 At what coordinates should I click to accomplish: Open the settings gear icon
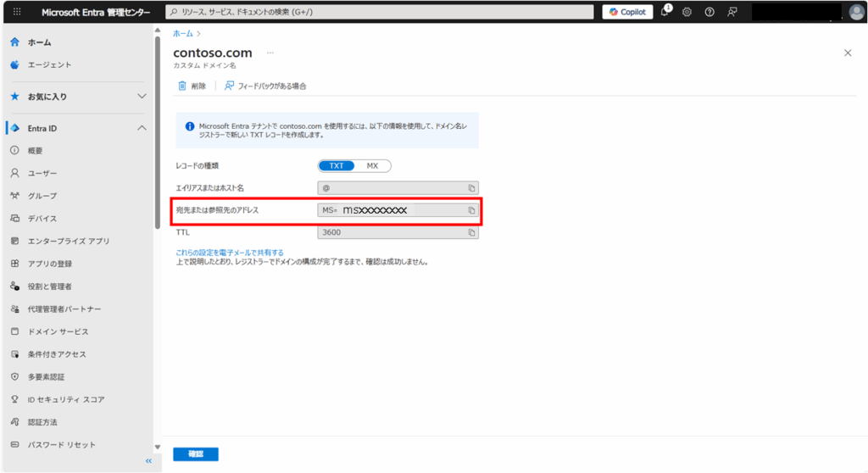[x=687, y=12]
